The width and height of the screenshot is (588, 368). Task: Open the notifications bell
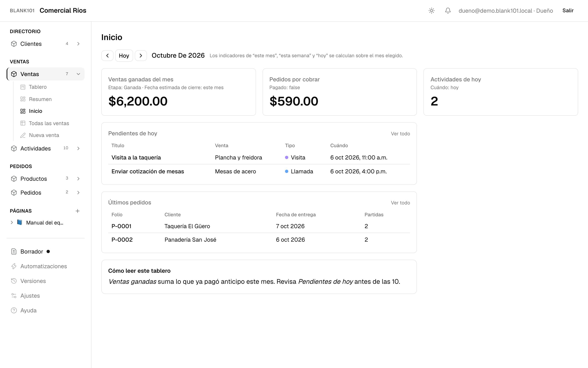pyautogui.click(x=448, y=10)
